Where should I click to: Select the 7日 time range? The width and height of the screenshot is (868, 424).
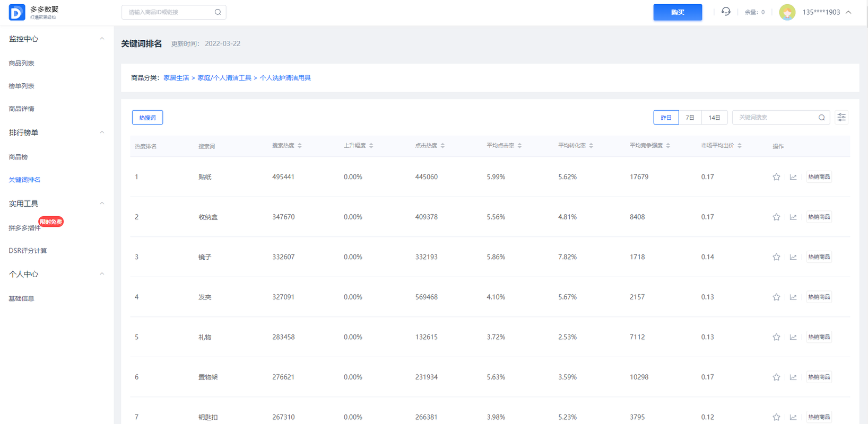(690, 118)
